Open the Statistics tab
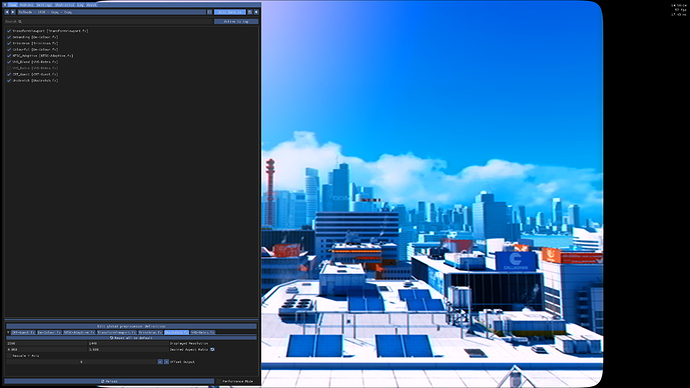This screenshot has height=388, width=690. 64,5
